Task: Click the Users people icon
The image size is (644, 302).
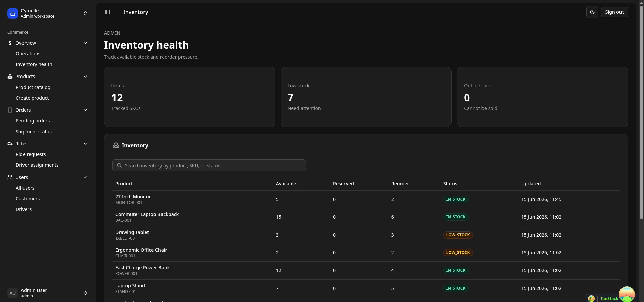Action: click(10, 177)
